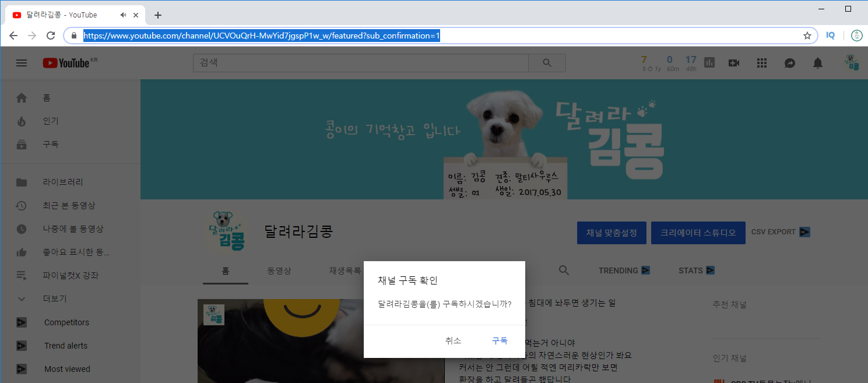Bookmark this page with star icon
The image size is (868, 383).
pos(807,36)
